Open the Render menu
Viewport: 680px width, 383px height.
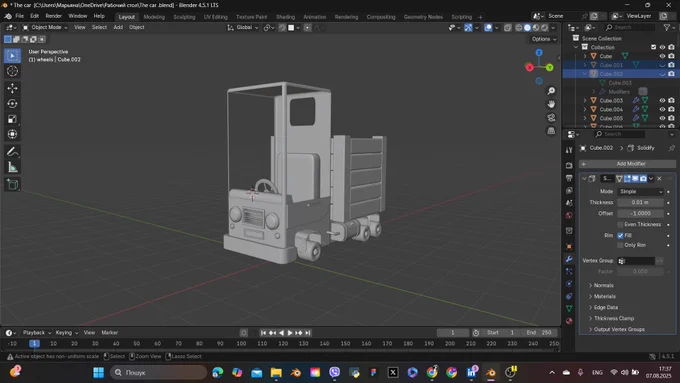click(53, 16)
